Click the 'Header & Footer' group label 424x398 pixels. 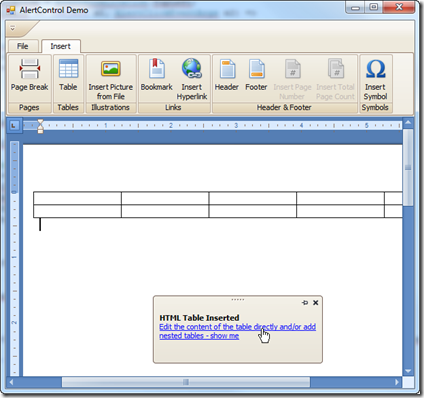coord(284,107)
